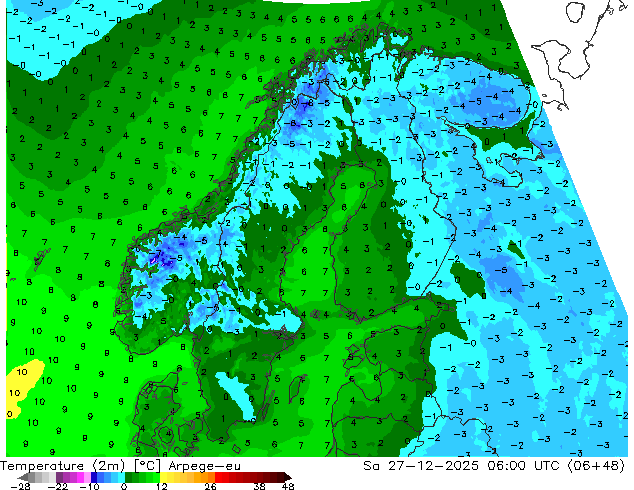Click the legend label '38'
Screen dimensions: 634x490
pos(260,486)
